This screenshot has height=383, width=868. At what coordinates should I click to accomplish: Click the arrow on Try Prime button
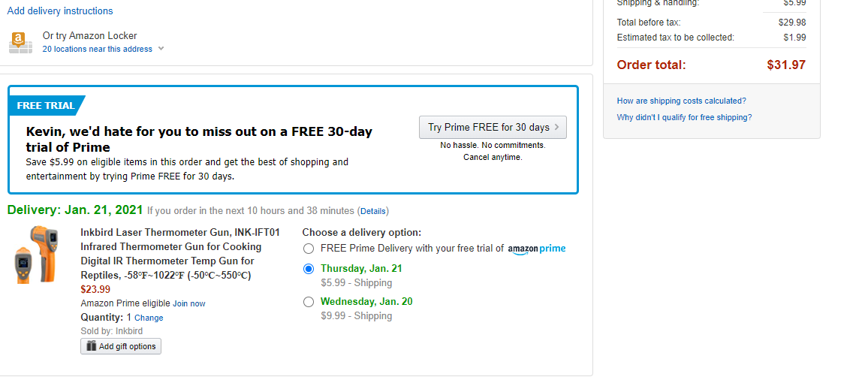[557, 128]
